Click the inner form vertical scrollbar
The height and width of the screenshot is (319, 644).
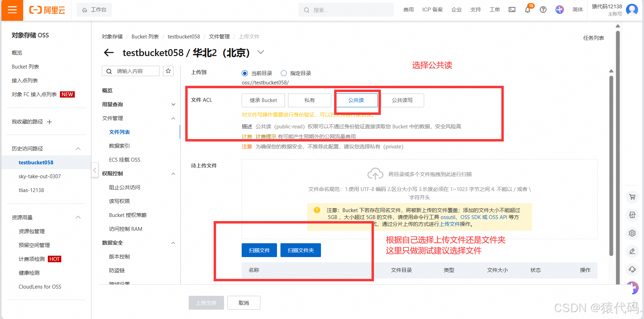coord(611,166)
